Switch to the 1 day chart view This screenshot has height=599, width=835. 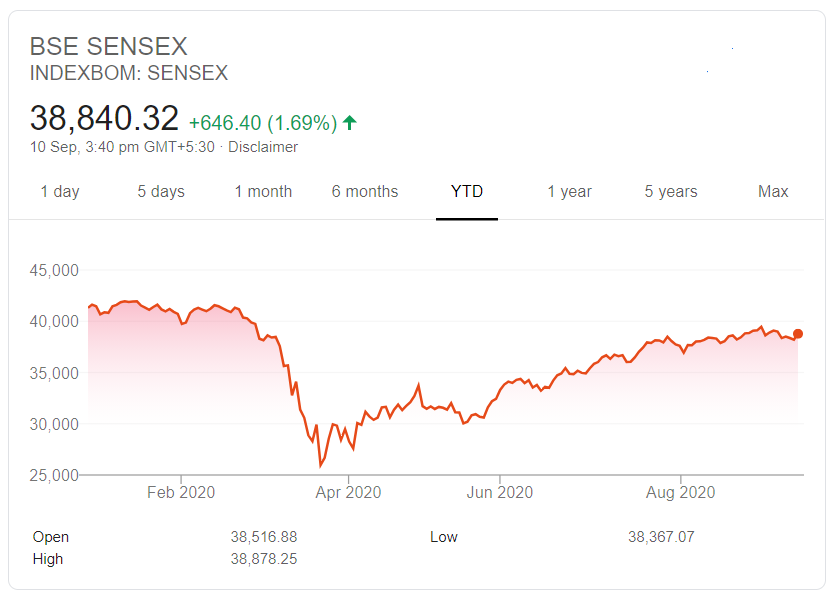pyautogui.click(x=60, y=191)
